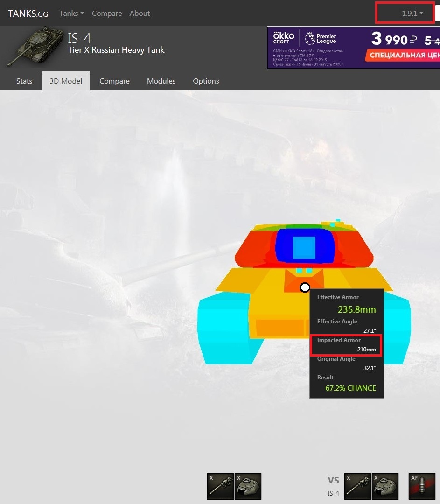Switch to the Stats tab
Image resolution: width=440 pixels, height=504 pixels.
[24, 81]
